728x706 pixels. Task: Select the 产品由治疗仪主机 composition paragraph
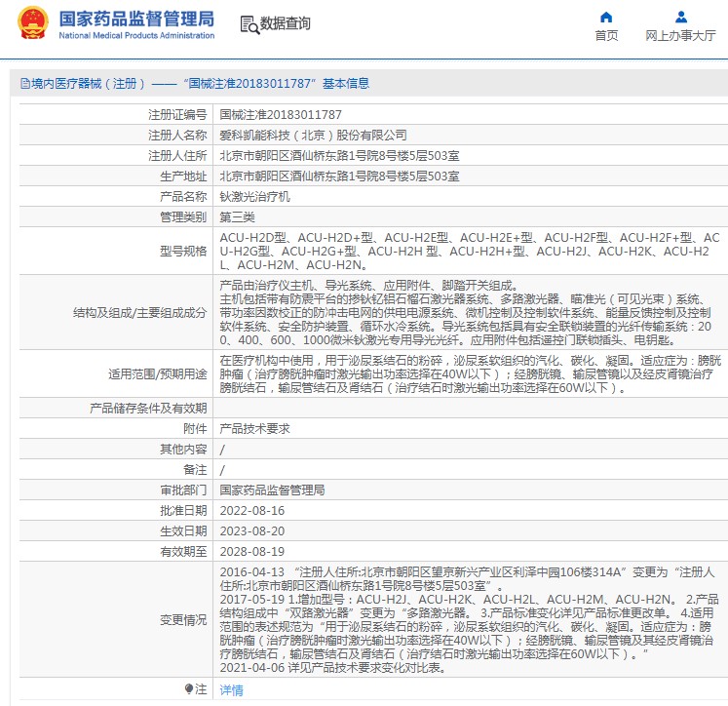(x=465, y=313)
